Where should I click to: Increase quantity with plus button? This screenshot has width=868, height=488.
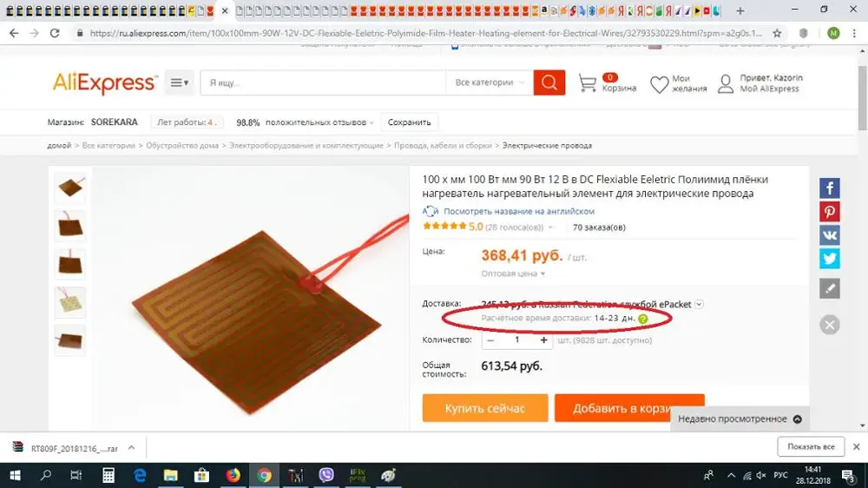click(543, 340)
